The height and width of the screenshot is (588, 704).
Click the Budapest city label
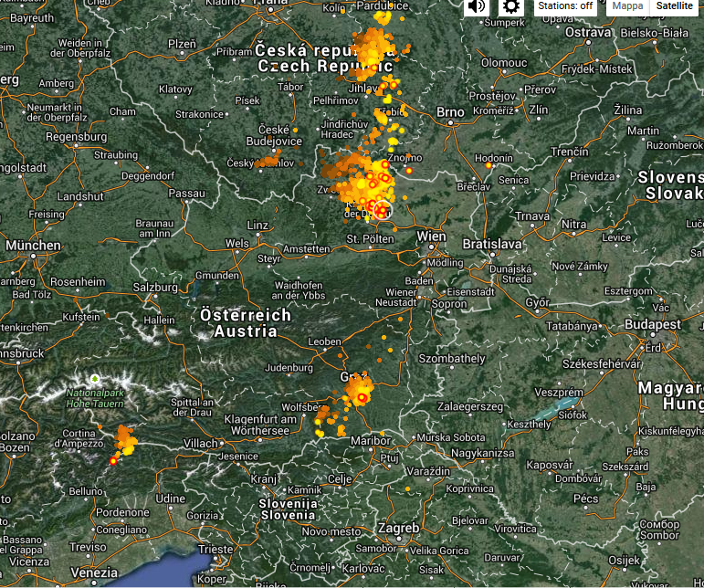[652, 324]
